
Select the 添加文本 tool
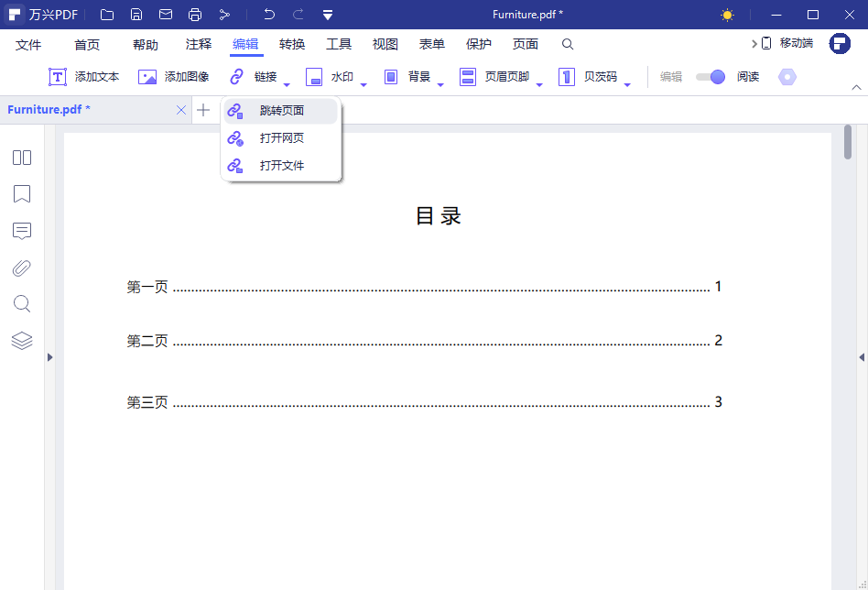coord(82,77)
